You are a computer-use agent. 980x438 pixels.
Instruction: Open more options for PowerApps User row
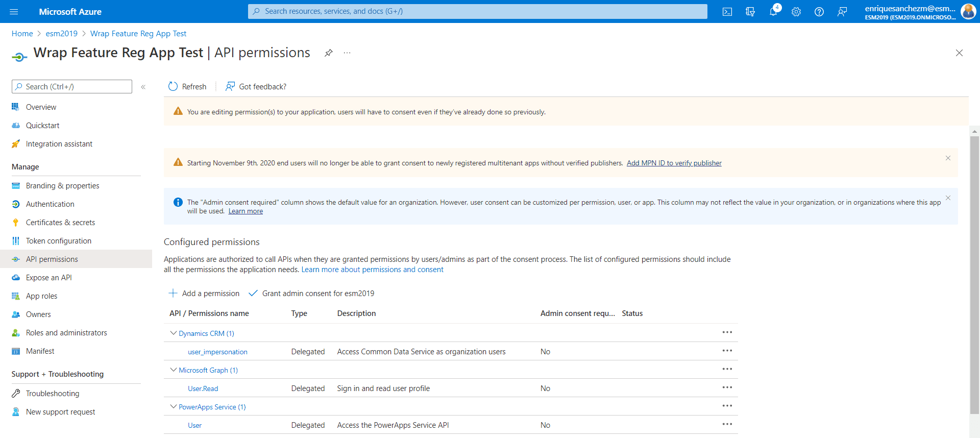coord(727,424)
